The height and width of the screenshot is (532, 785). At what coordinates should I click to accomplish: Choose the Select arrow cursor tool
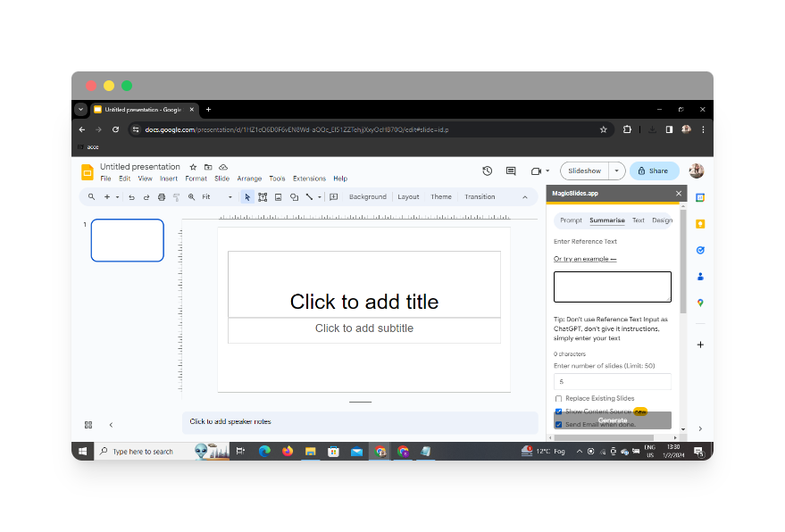coord(247,197)
